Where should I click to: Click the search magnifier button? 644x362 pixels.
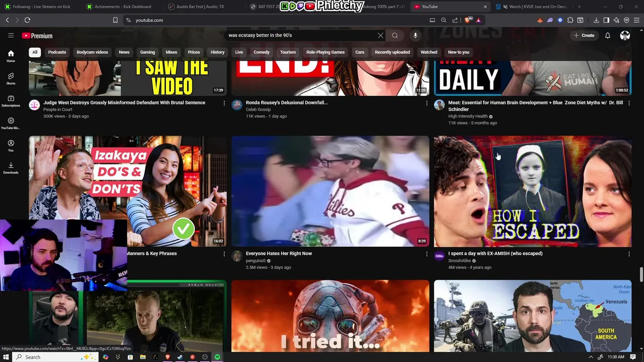[395, 35]
